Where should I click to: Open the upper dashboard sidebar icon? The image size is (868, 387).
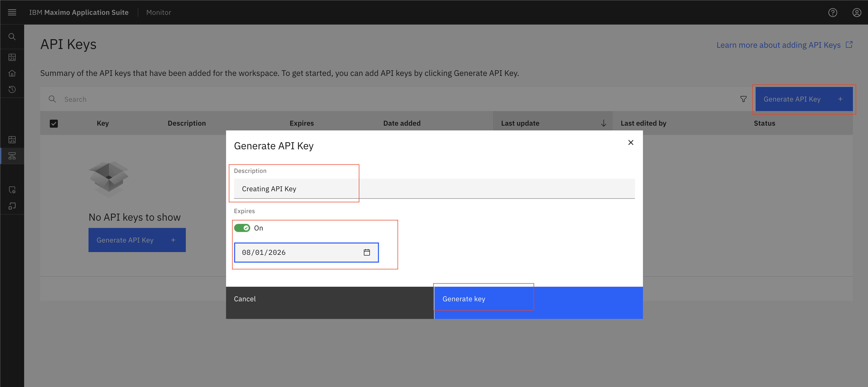12,57
